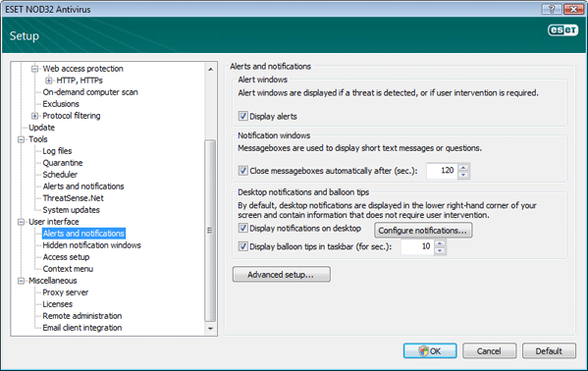Viewport: 588px width, 371px height.
Task: Open ThreatSense.Net settings
Action: tap(73, 198)
